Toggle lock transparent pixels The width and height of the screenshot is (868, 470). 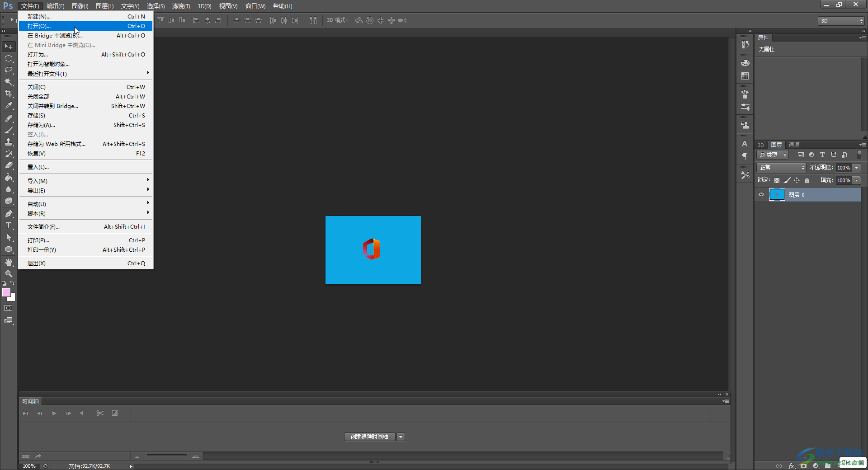777,180
